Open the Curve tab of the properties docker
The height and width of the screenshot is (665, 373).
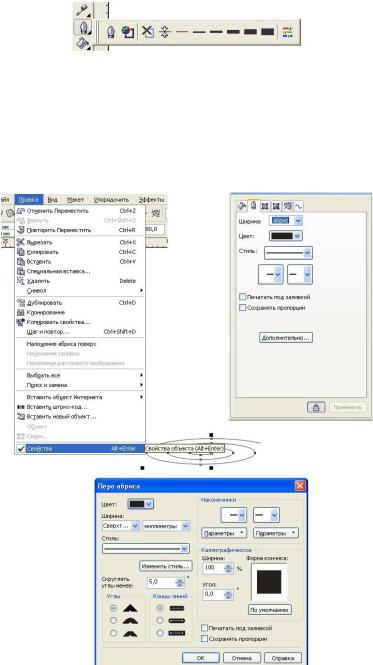pyautogui.click(x=298, y=206)
